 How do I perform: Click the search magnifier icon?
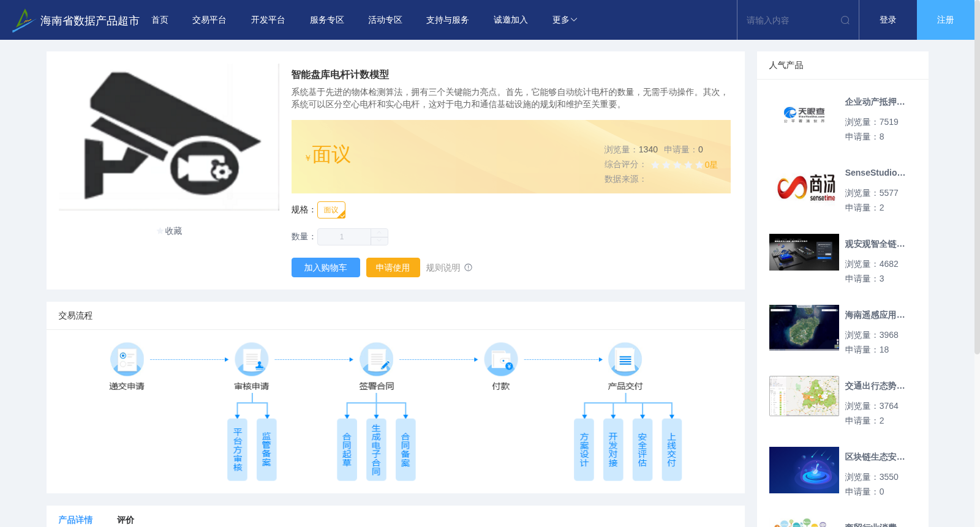tap(845, 20)
